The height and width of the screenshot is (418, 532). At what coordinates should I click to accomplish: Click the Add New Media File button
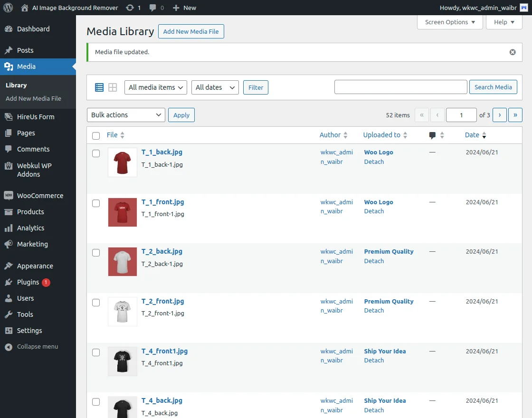[x=191, y=32]
